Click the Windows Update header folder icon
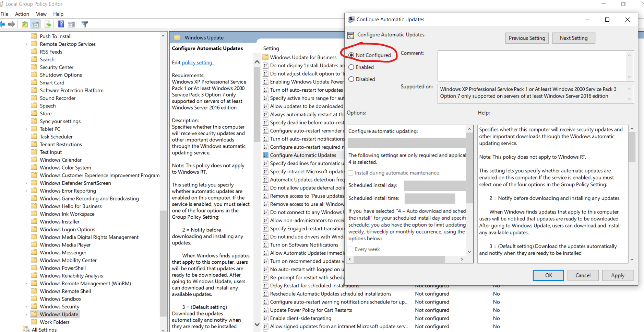This screenshot has width=644, height=332. [x=177, y=37]
